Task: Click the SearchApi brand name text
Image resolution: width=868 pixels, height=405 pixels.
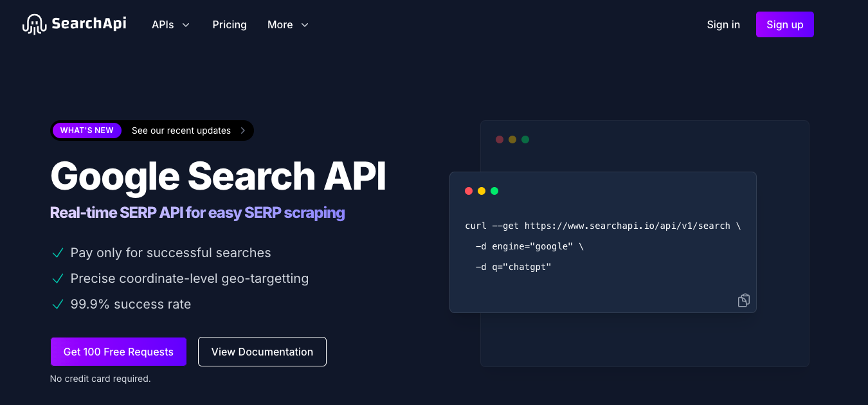Action: click(89, 24)
